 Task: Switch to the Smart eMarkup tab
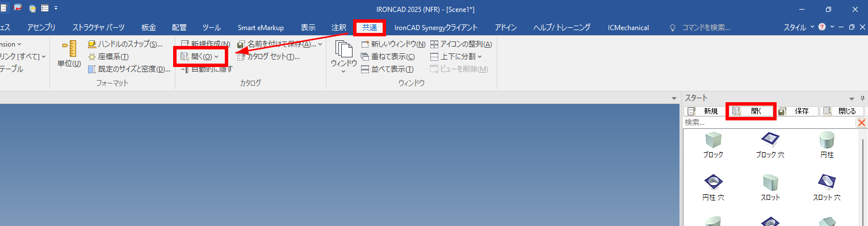[x=261, y=27]
